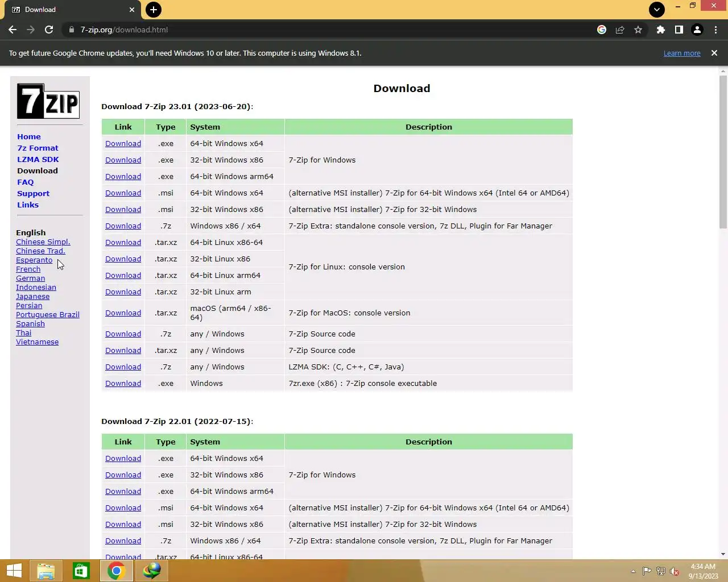728x582 pixels.
Task: Download 23.01 .exe for 64-bit Windows x64
Action: 123,143
